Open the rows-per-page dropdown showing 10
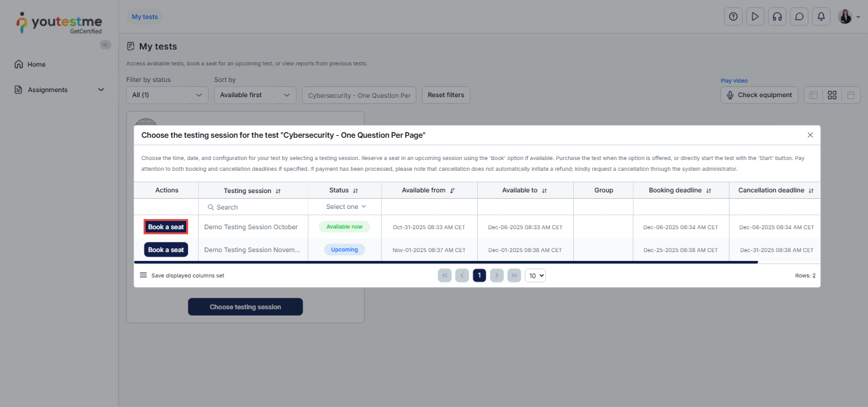This screenshot has height=407, width=868. coord(535,276)
